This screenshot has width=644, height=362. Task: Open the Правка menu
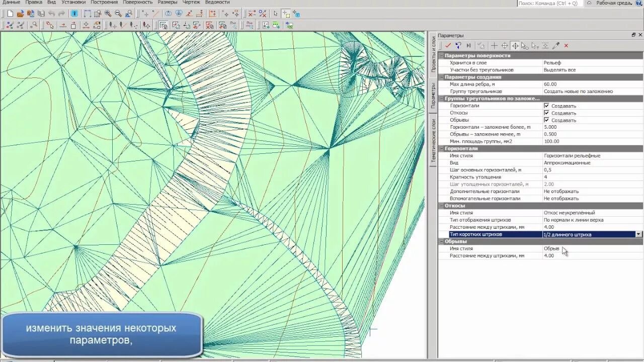pyautogui.click(x=34, y=3)
